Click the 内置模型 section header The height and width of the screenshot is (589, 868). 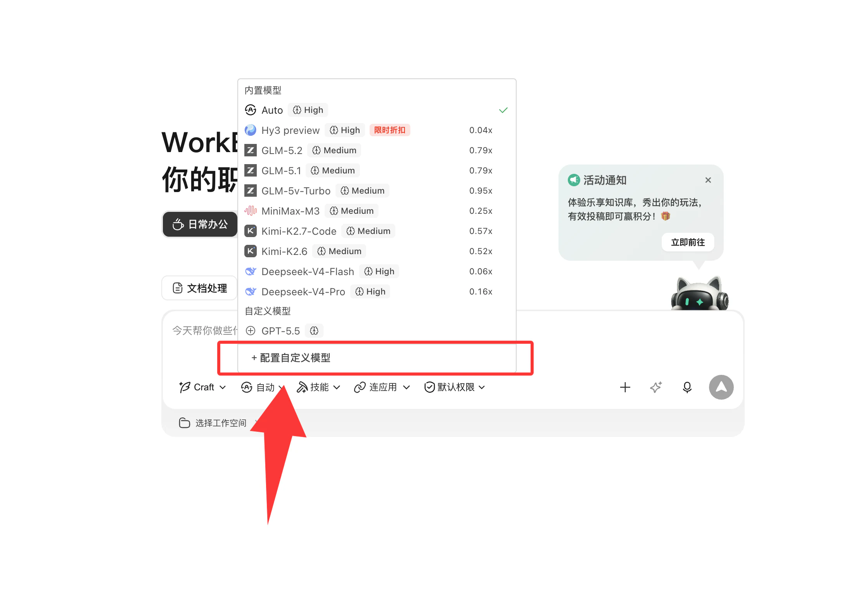pyautogui.click(x=263, y=90)
